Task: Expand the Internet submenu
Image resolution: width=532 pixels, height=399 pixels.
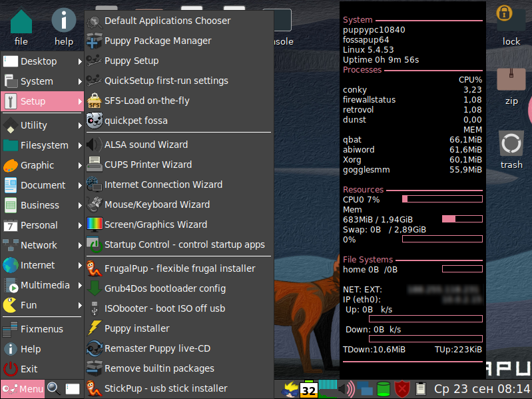Action: [x=43, y=265]
